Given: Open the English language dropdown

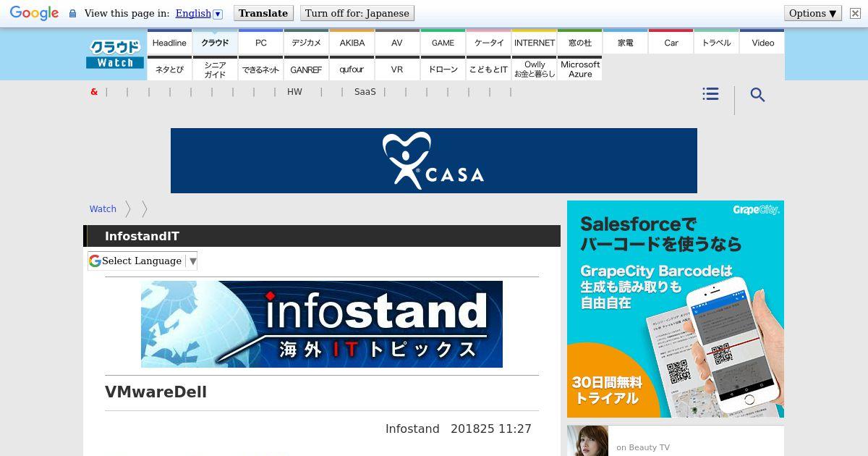Looking at the screenshot, I should point(199,13).
